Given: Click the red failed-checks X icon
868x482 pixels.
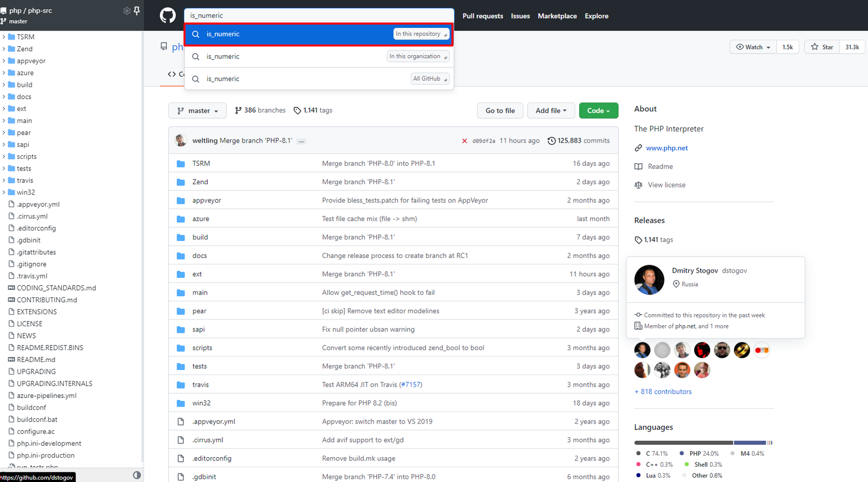Looking at the screenshot, I should point(465,141).
